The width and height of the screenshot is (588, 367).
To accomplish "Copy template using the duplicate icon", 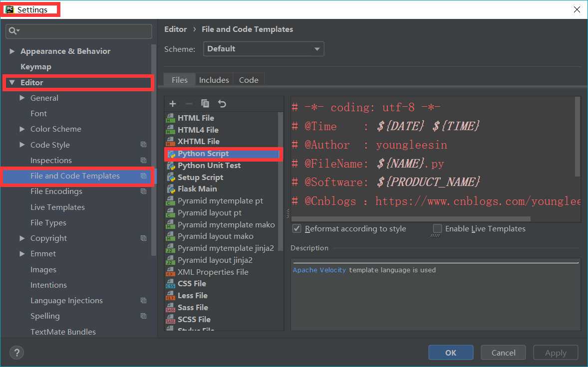I will pos(205,104).
